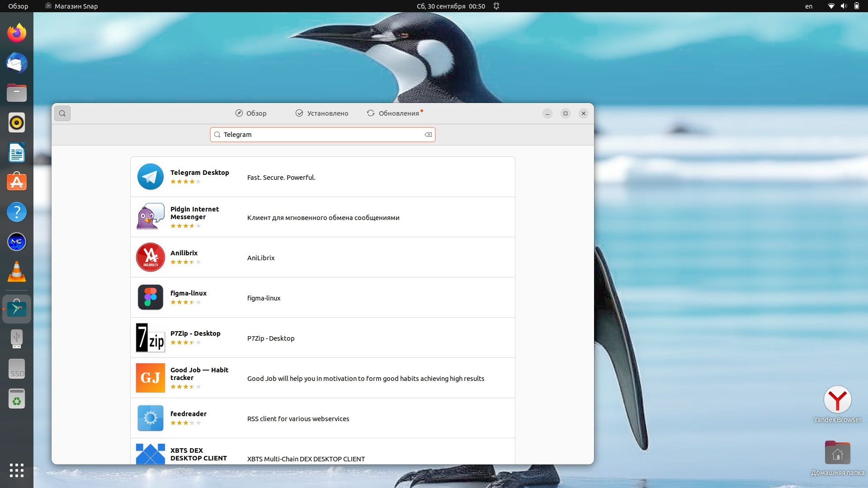Image resolution: width=868 pixels, height=488 pixels.
Task: Select the Pidgin Internet Messenger title
Action: tap(194, 213)
